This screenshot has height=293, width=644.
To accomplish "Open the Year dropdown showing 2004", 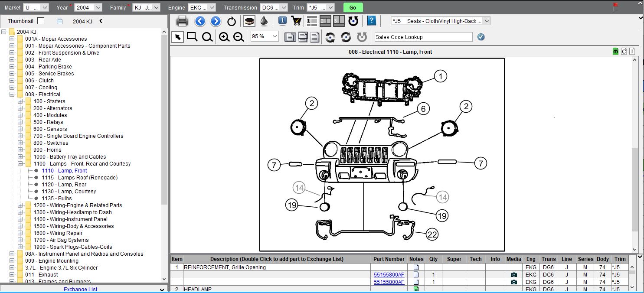I will [x=88, y=7].
